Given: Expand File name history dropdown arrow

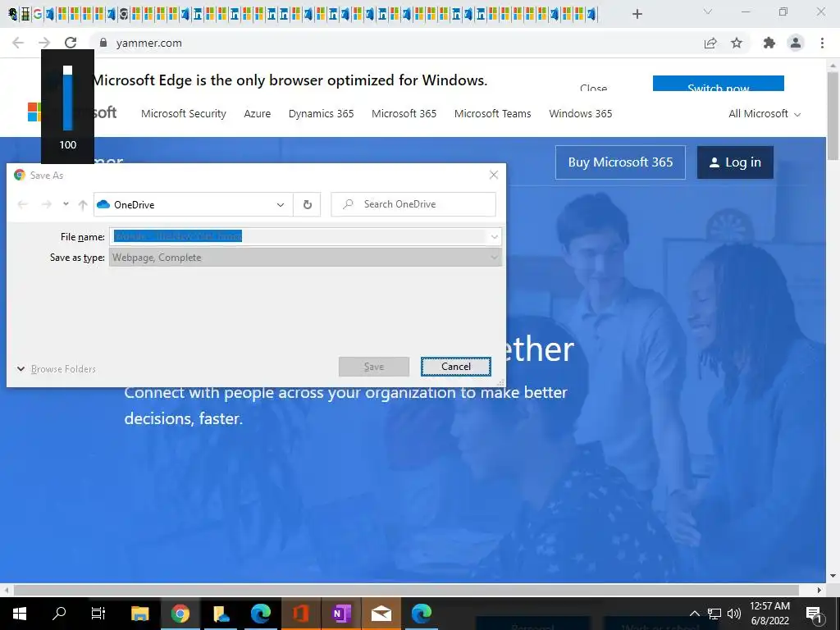Looking at the screenshot, I should pos(494,236).
